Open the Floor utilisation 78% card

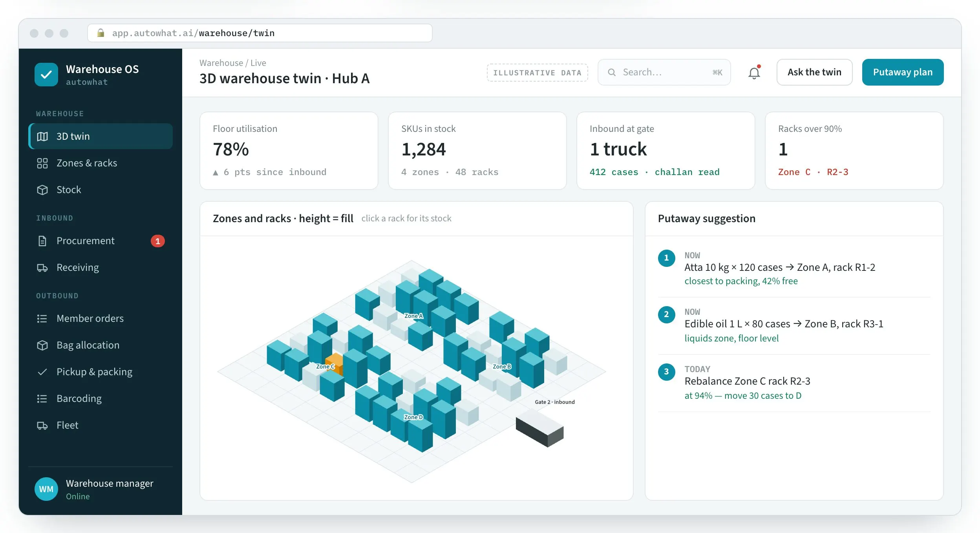[x=289, y=151]
